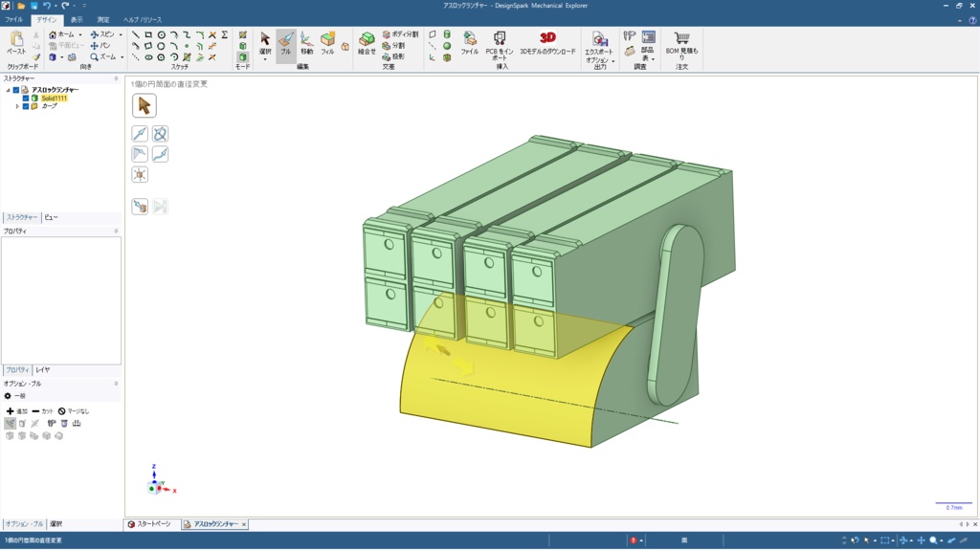This screenshot has height=551, width=980.
Task: Toggle the ruler dimension option in pull options
Action: click(x=77, y=424)
